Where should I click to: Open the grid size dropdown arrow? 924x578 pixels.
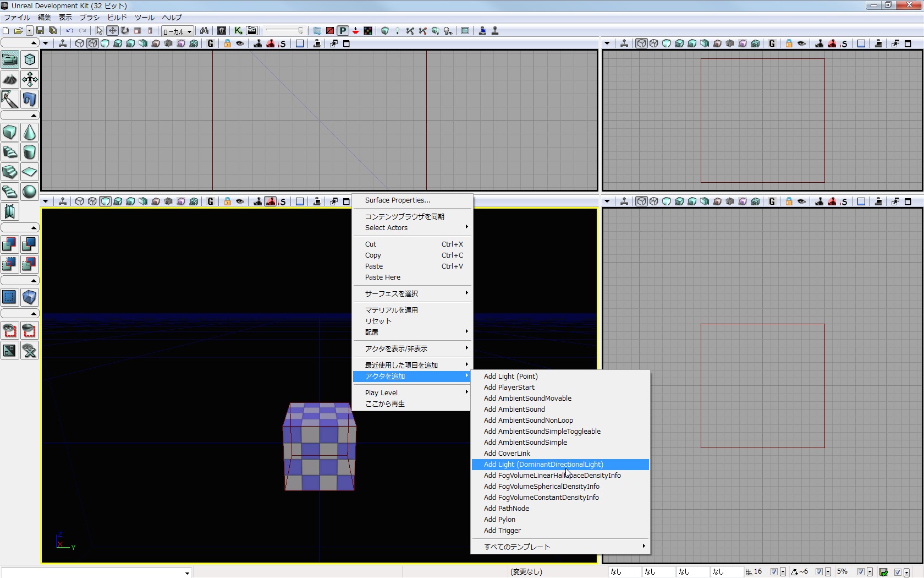(x=783, y=572)
